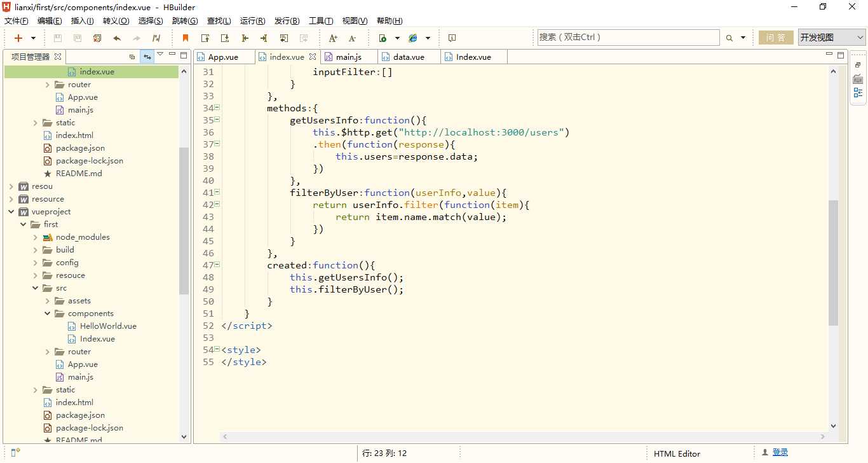The image size is (868, 463).
Task: Click the person icon beside 登录
Action: 764,453
